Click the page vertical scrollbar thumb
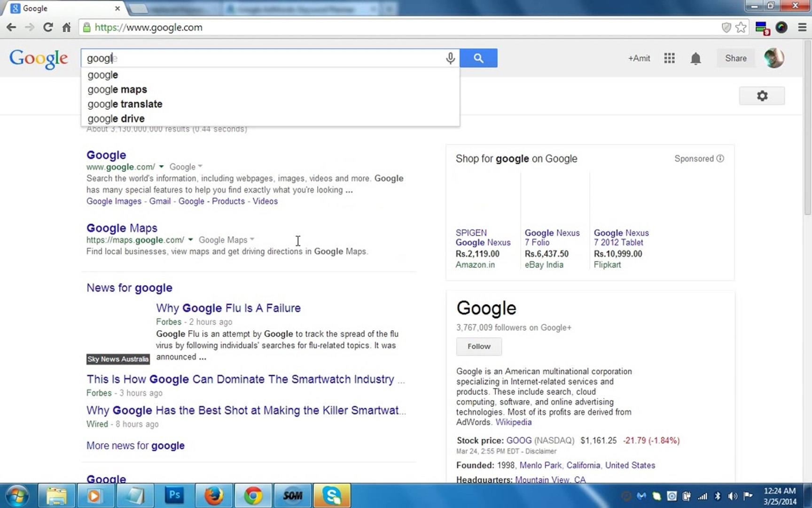The image size is (812, 508). click(x=807, y=127)
